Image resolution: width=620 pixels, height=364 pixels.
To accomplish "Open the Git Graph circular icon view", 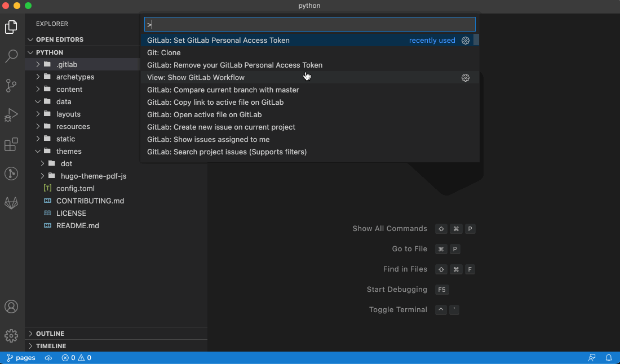I will click(11, 174).
